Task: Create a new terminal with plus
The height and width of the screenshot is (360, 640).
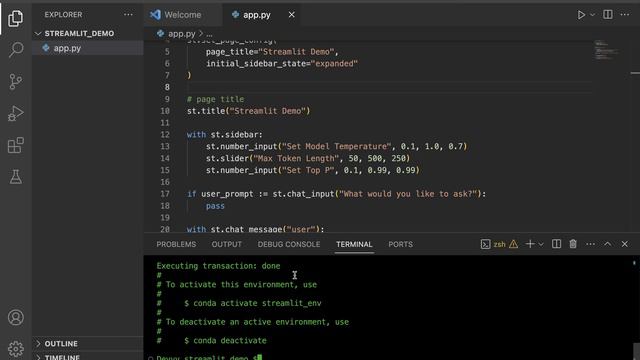Action: [x=530, y=244]
